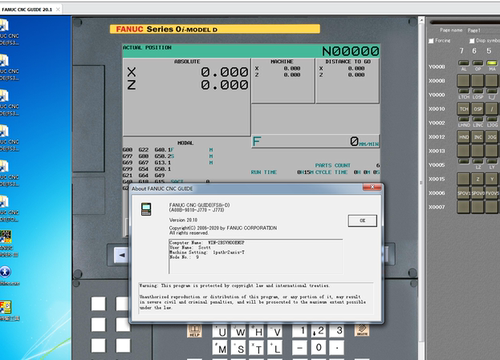Select HND mode button
This screenshot has height=360, width=500.
(x=464, y=137)
